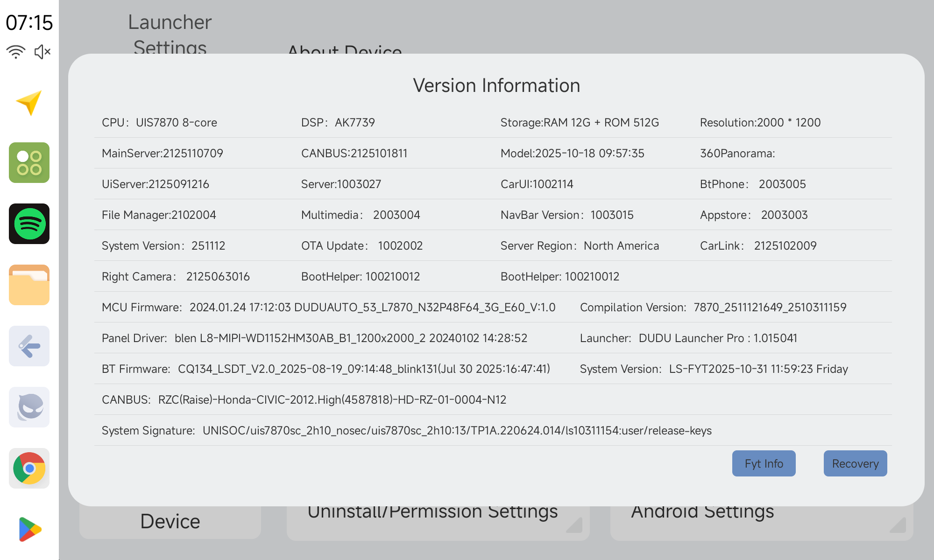Open the file manager folder icon
Image resolution: width=934 pixels, height=560 pixels.
click(29, 285)
